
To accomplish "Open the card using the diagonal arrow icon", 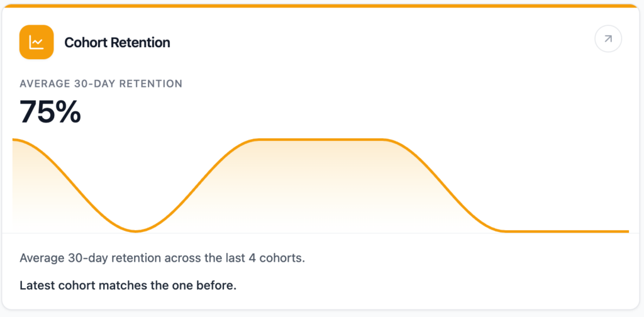I will click(608, 40).
